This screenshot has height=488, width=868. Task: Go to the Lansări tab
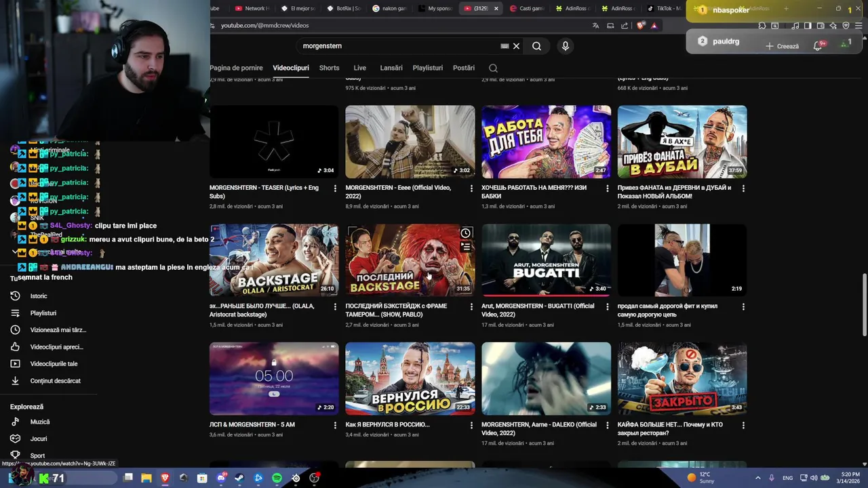click(391, 68)
